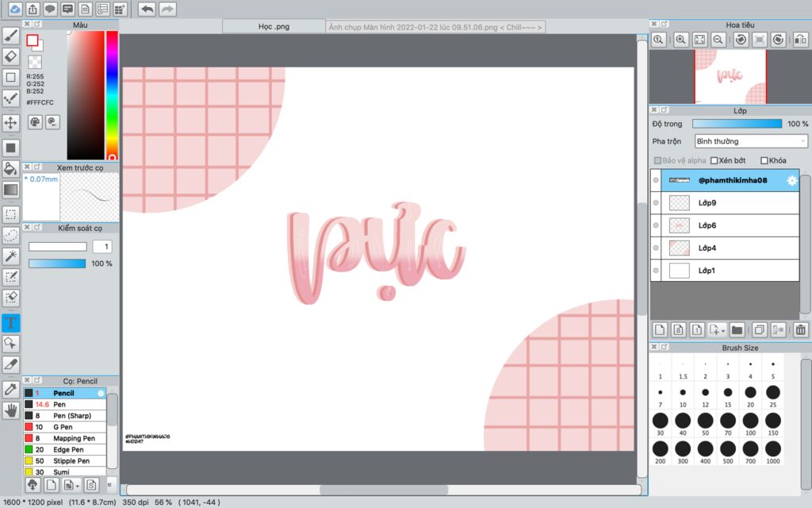Select the Brush tool in left toolbar
Viewport: 812px width, 508px height.
pyautogui.click(x=10, y=36)
